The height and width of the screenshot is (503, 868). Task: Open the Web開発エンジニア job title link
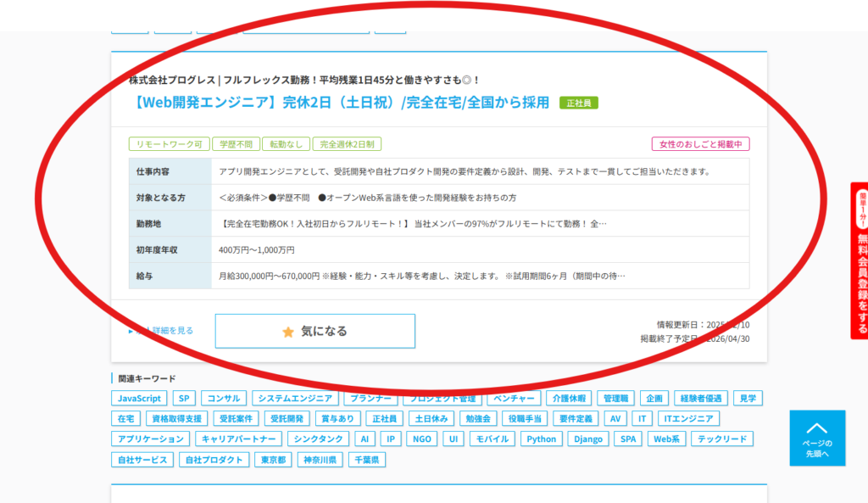coord(339,103)
